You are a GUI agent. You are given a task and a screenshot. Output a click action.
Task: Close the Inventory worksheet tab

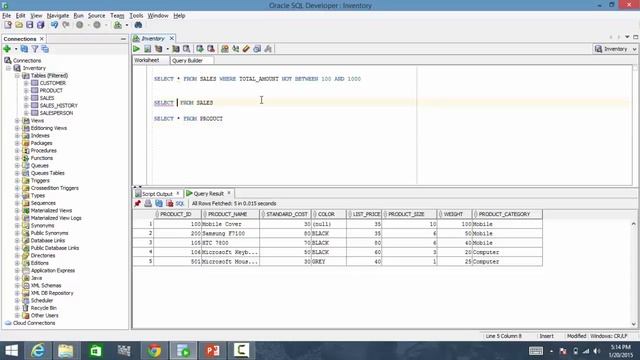pyautogui.click(x=172, y=38)
